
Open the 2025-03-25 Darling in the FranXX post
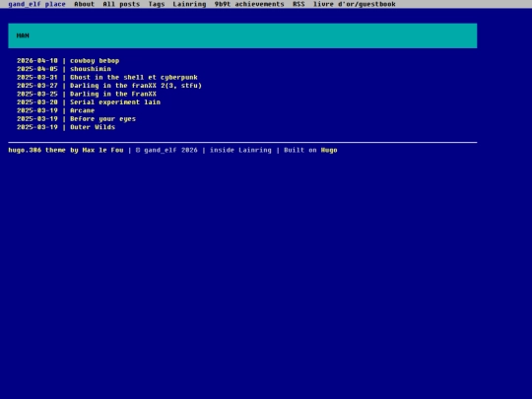(x=113, y=94)
